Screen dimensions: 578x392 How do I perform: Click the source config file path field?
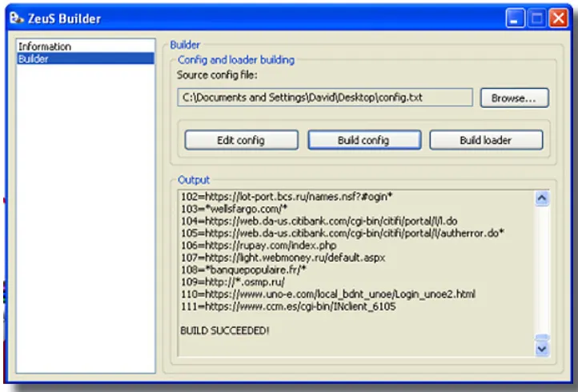pyautogui.click(x=325, y=98)
